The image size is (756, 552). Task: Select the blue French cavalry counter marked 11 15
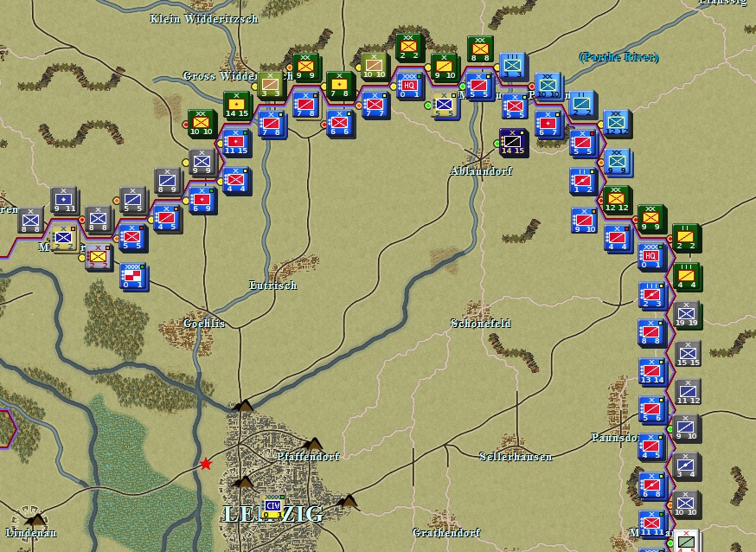click(x=236, y=143)
